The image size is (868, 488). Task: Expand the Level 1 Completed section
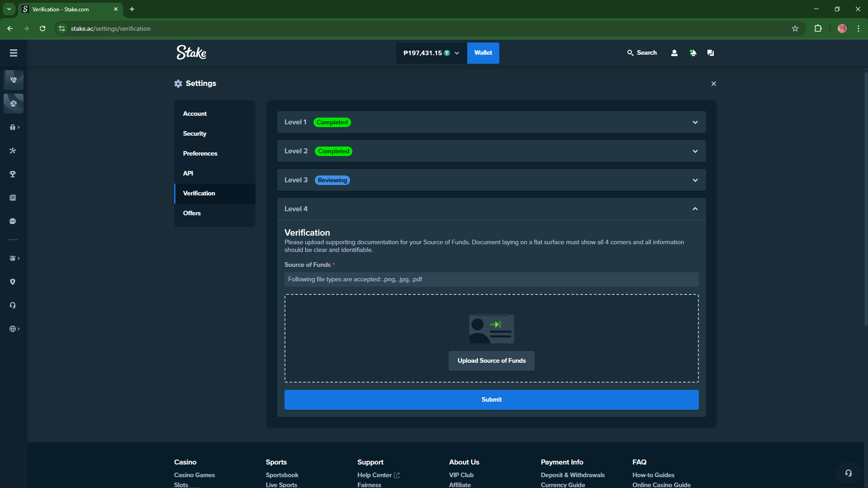(x=491, y=122)
